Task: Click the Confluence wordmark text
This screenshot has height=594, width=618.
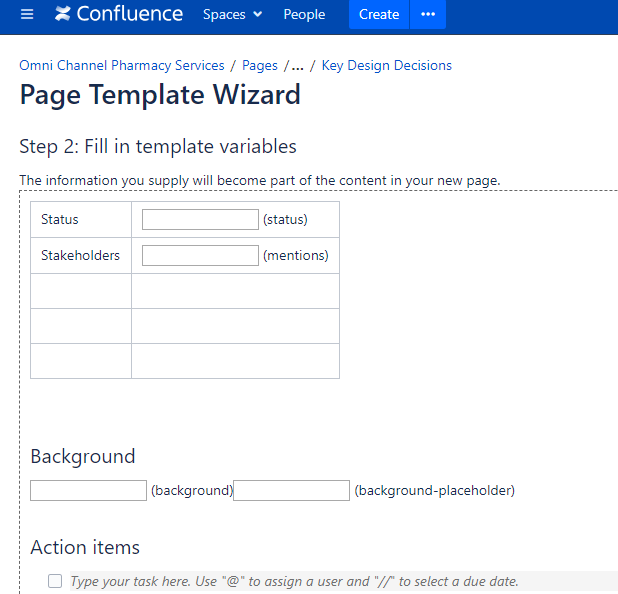Action: coord(130,14)
